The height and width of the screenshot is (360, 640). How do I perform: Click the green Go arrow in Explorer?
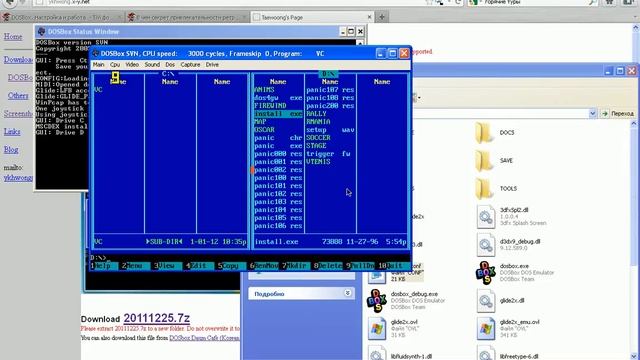tap(605, 113)
